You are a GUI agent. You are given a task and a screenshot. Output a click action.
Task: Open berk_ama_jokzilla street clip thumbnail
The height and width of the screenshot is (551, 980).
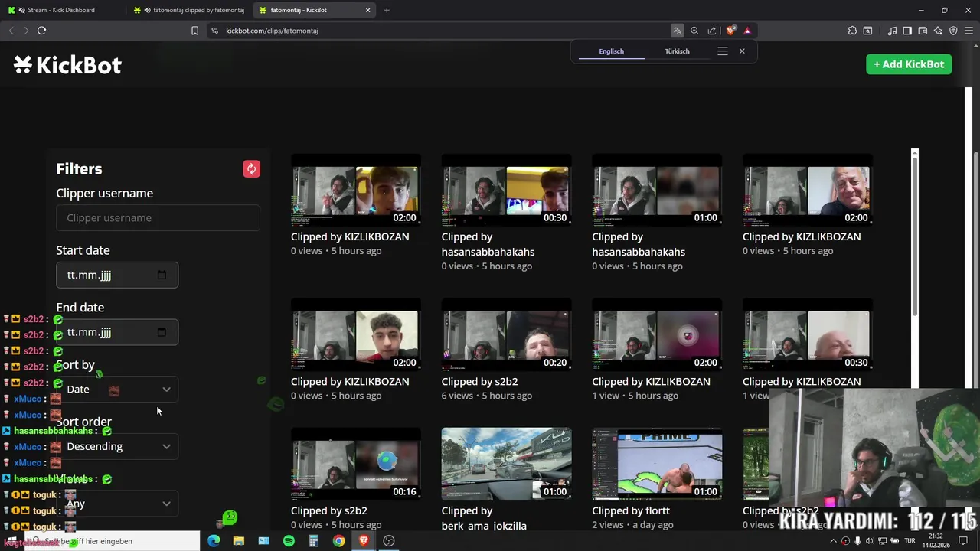[506, 465]
